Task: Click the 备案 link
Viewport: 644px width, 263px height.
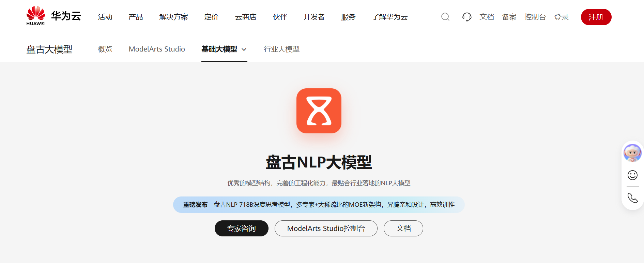Action: 509,17
